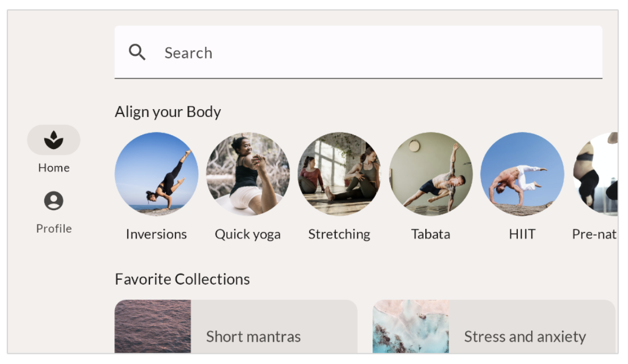
Task: Click the Short mantras water thumbnail
Action: pyautogui.click(x=153, y=327)
